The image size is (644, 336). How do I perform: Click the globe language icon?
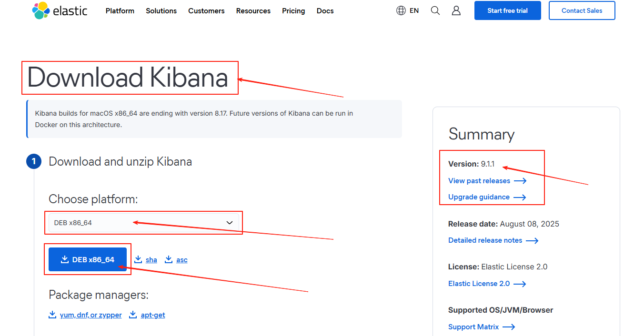401,10
